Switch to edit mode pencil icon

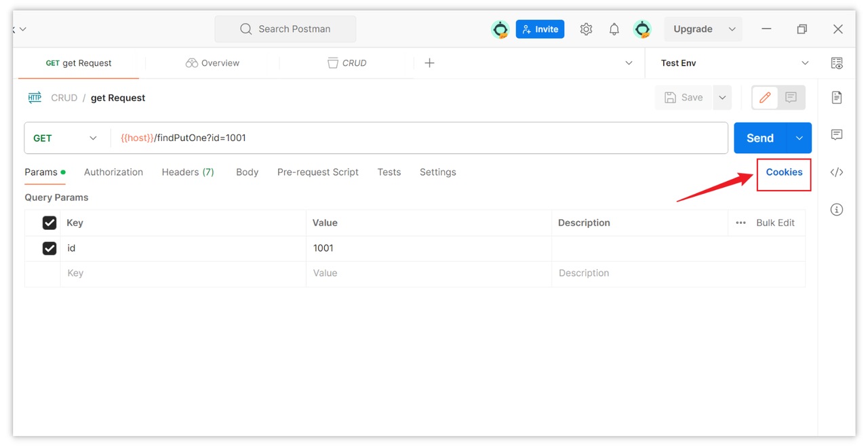tap(765, 98)
